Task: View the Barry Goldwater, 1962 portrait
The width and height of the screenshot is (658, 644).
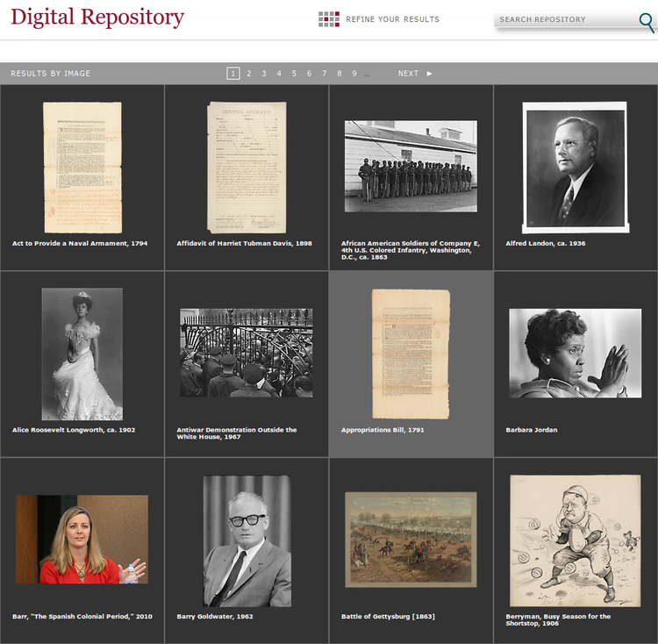Action: pos(247,540)
